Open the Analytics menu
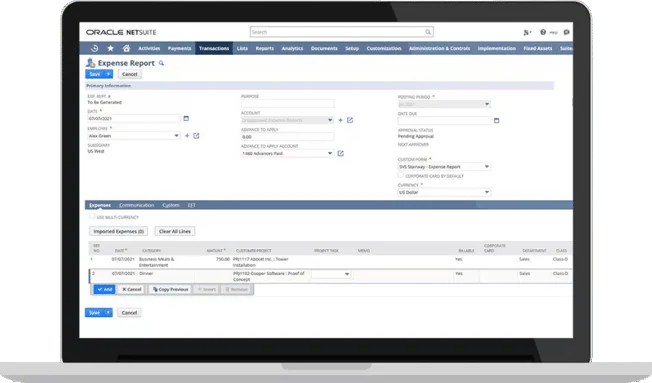The image size is (652, 383). 292,48
